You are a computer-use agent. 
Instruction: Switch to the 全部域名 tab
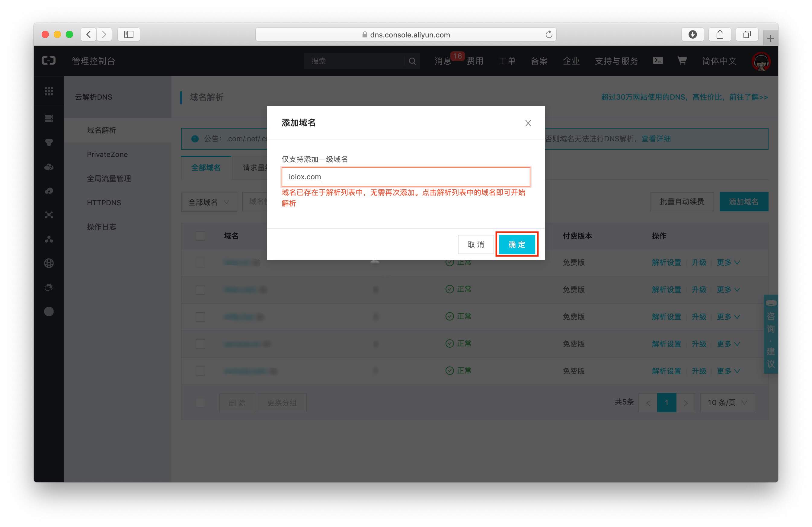tap(206, 168)
